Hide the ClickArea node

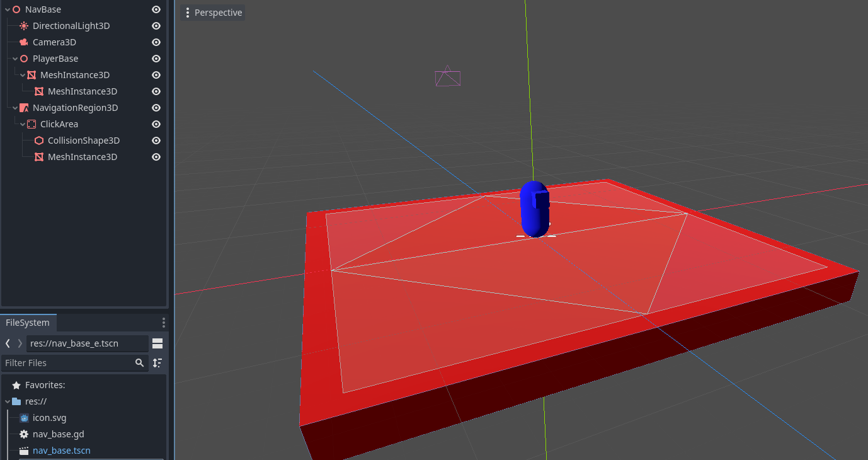[x=156, y=124]
